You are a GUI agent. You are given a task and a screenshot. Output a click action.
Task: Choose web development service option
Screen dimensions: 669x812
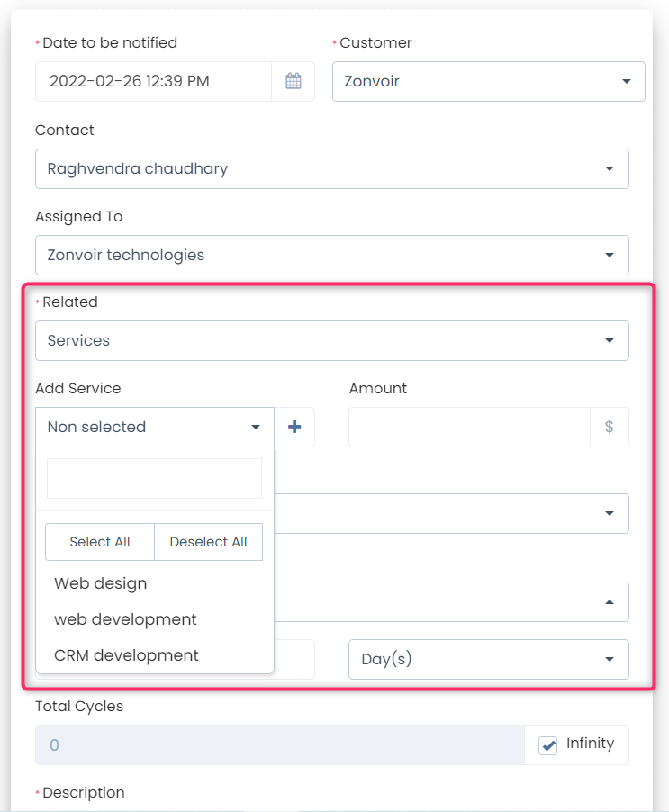tap(125, 619)
